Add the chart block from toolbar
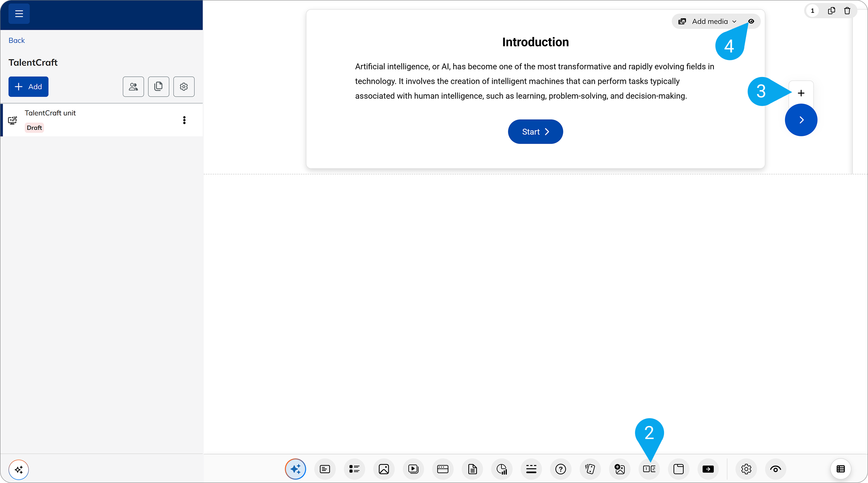This screenshot has height=483, width=868. coord(502,469)
